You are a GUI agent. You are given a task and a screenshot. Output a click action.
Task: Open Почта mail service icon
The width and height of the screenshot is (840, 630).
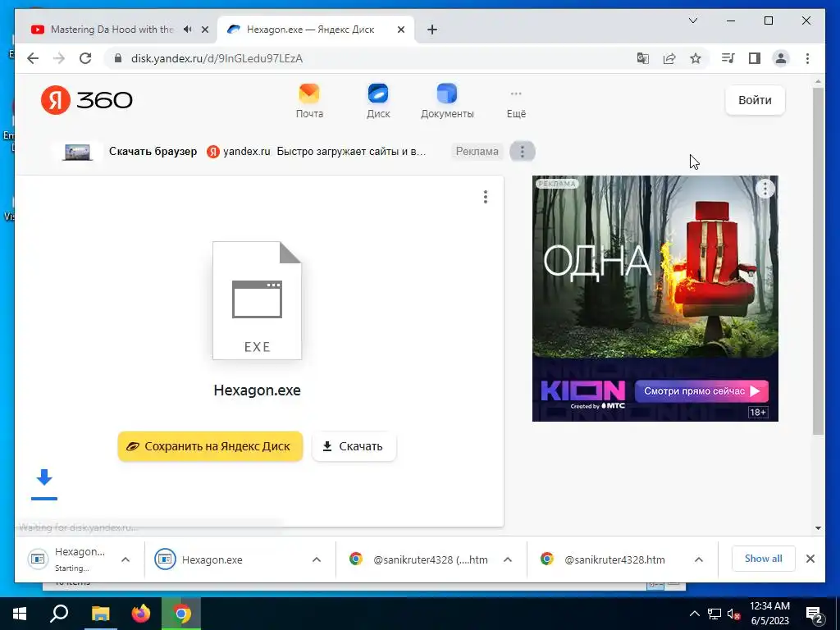[309, 101]
